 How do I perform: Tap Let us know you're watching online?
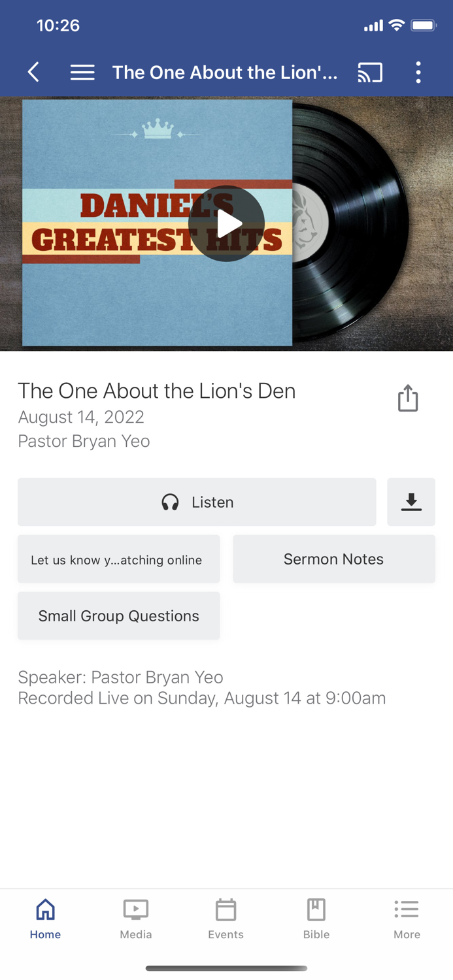click(x=118, y=559)
